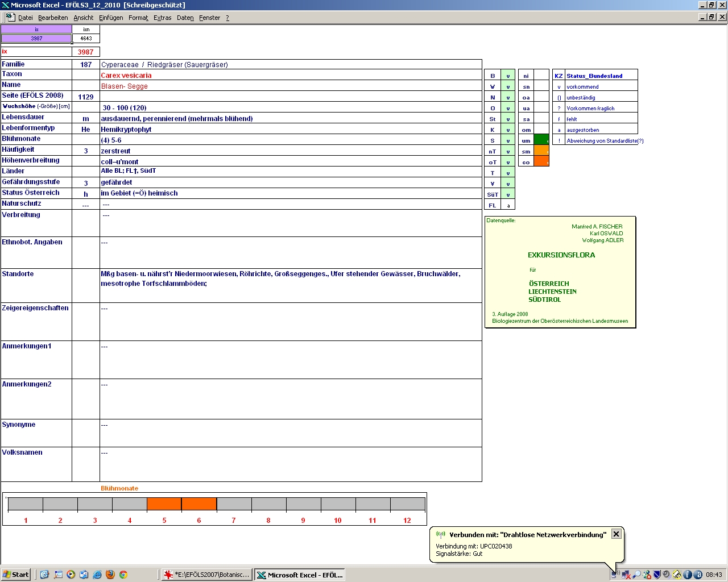Click the first quick launch icon next to Start
This screenshot has height=582, width=728.
(x=44, y=575)
